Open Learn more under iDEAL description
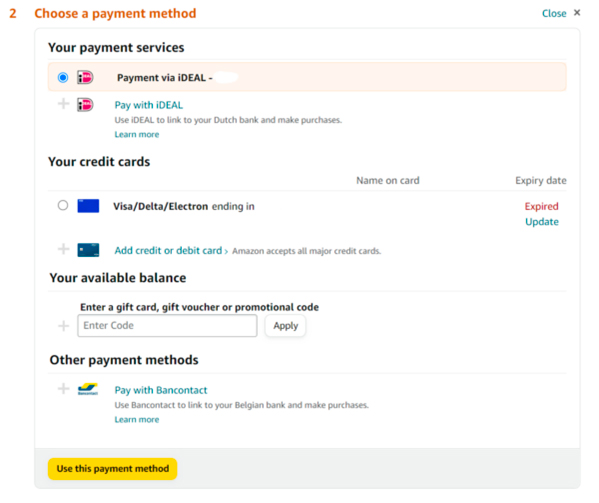 tap(137, 134)
